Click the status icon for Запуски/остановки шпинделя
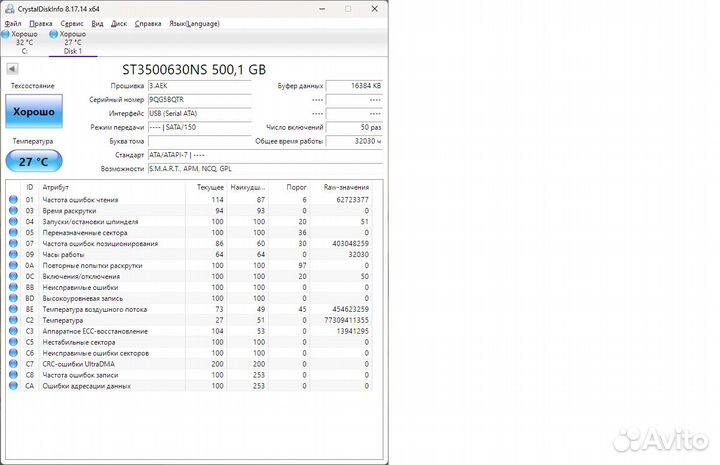The height and width of the screenshot is (465, 720). 13,221
